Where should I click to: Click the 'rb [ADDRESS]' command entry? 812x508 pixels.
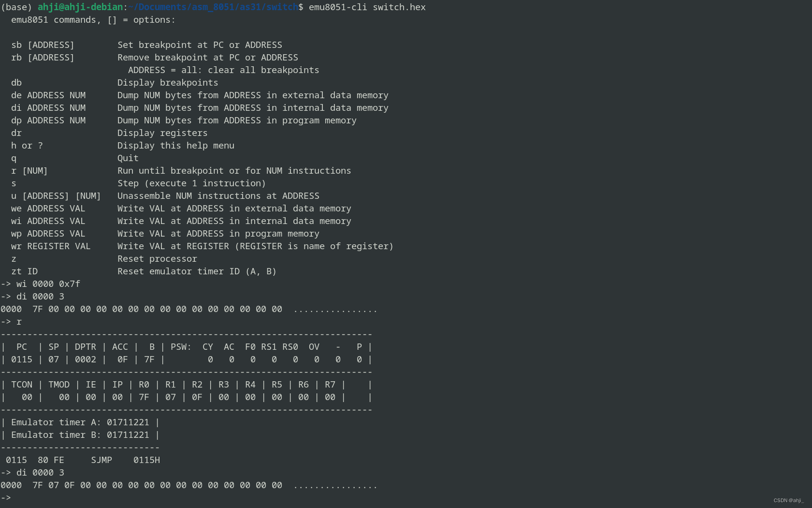[x=43, y=58]
